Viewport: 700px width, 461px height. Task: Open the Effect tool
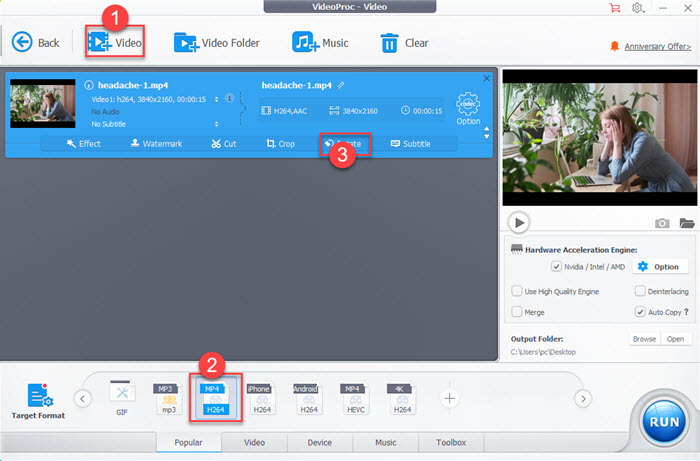(x=83, y=144)
